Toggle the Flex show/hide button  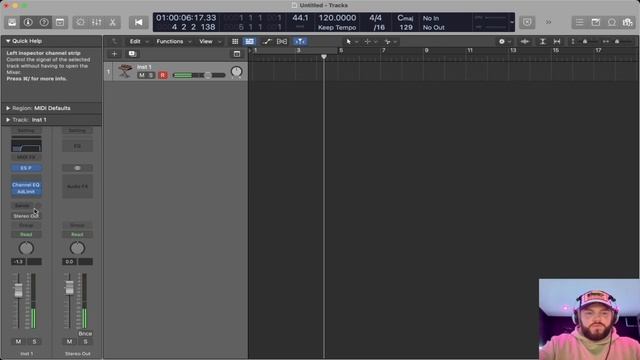[282, 41]
